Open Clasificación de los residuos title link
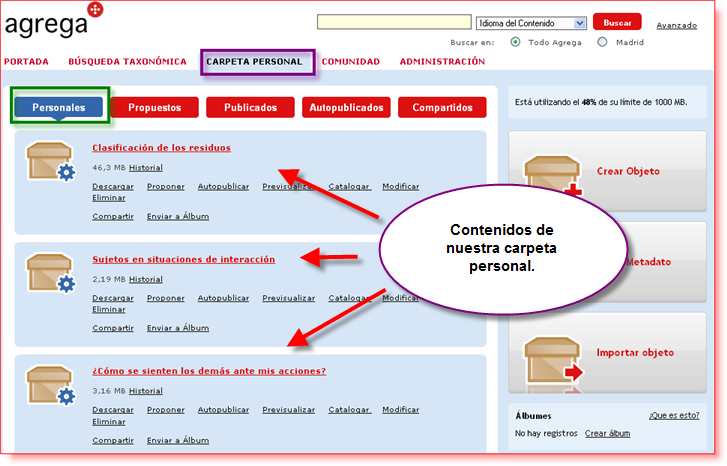 point(161,148)
